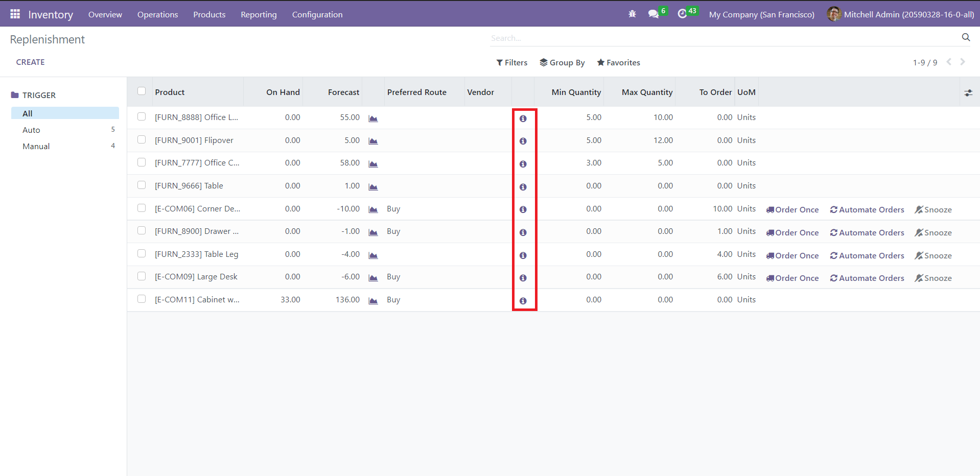The width and height of the screenshot is (980, 476).
Task: Open the Operations menu
Action: [x=157, y=14]
